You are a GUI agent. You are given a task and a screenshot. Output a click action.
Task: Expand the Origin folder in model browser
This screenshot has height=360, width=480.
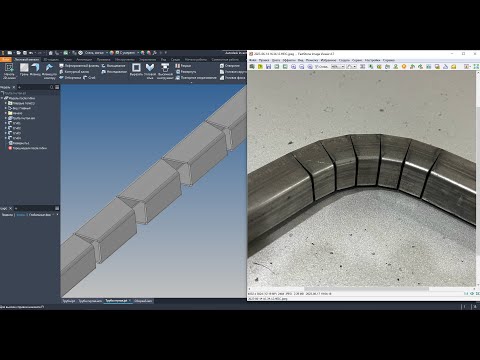pyautogui.click(x=5, y=113)
